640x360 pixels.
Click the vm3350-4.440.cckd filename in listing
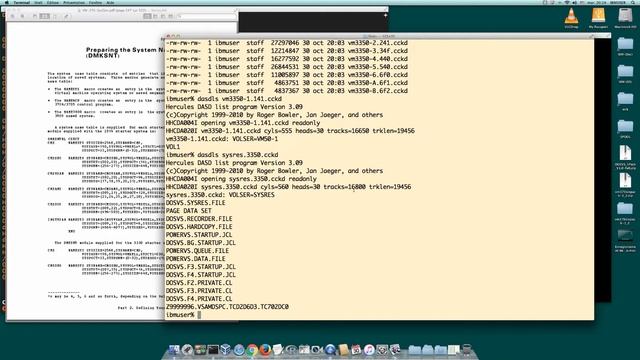pos(378,59)
